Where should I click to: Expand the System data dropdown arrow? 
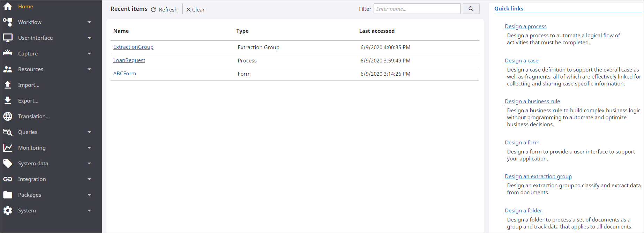tap(89, 163)
